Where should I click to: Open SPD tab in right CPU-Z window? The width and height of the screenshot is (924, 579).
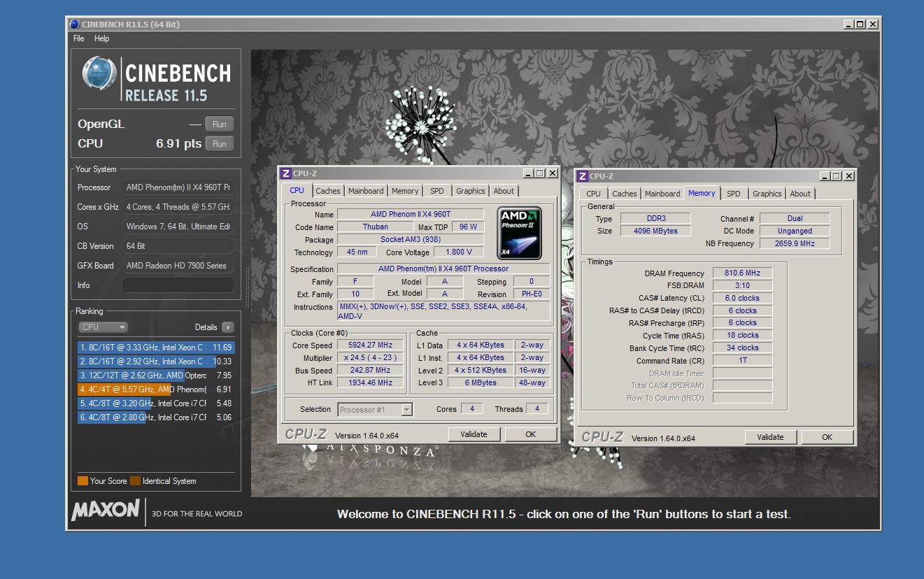[734, 194]
